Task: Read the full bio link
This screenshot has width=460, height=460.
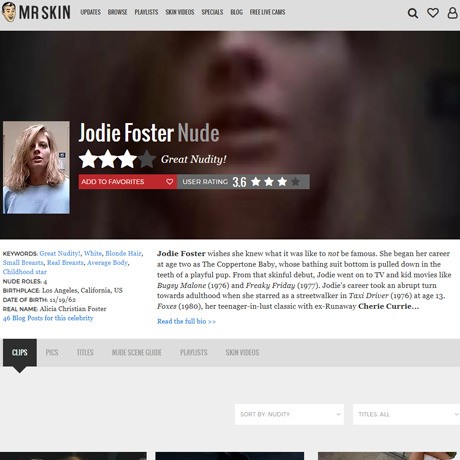Action: (186, 321)
